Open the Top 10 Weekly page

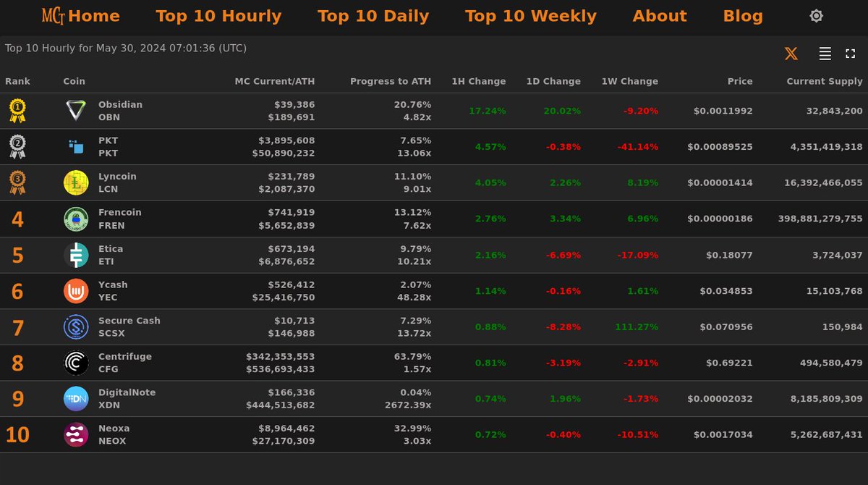pyautogui.click(x=531, y=16)
